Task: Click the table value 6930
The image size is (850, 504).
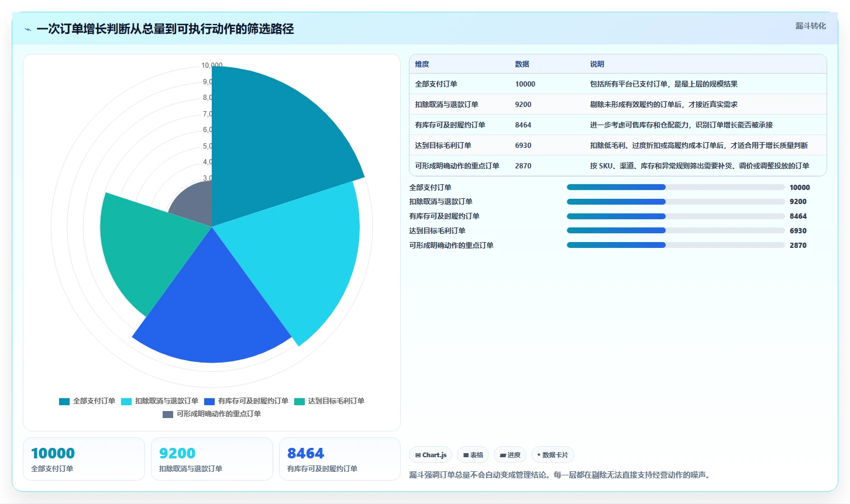Action: click(x=523, y=146)
